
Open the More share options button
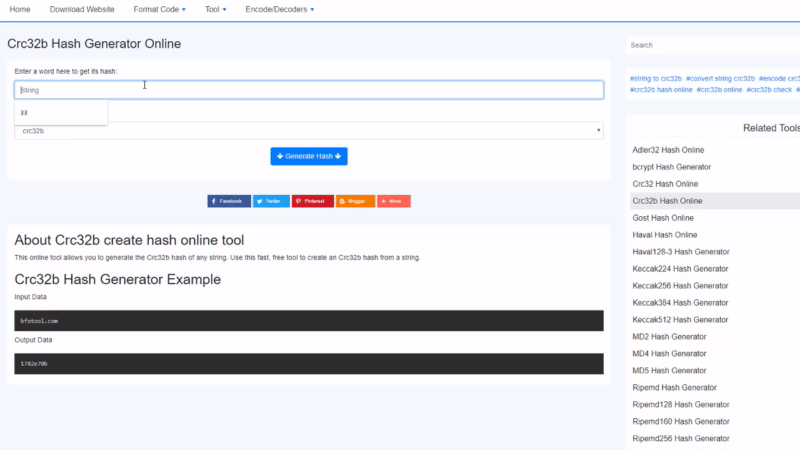point(394,201)
